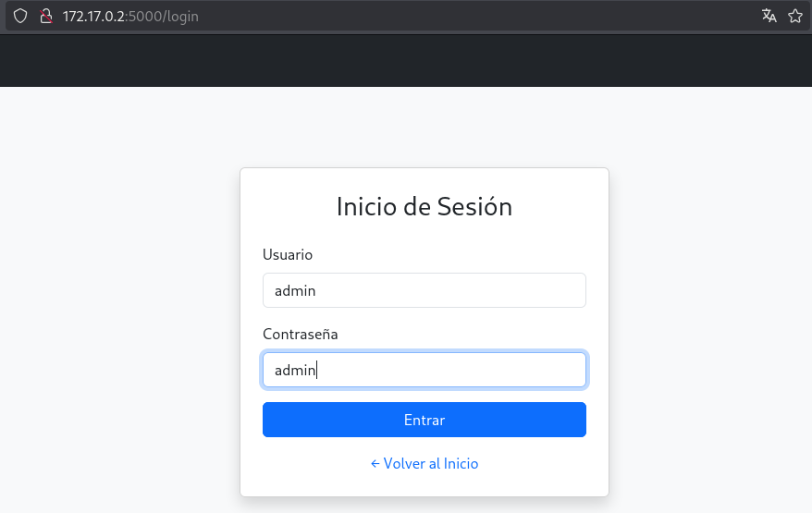Click the 172.17.0.2 host in the URL

coord(93,17)
